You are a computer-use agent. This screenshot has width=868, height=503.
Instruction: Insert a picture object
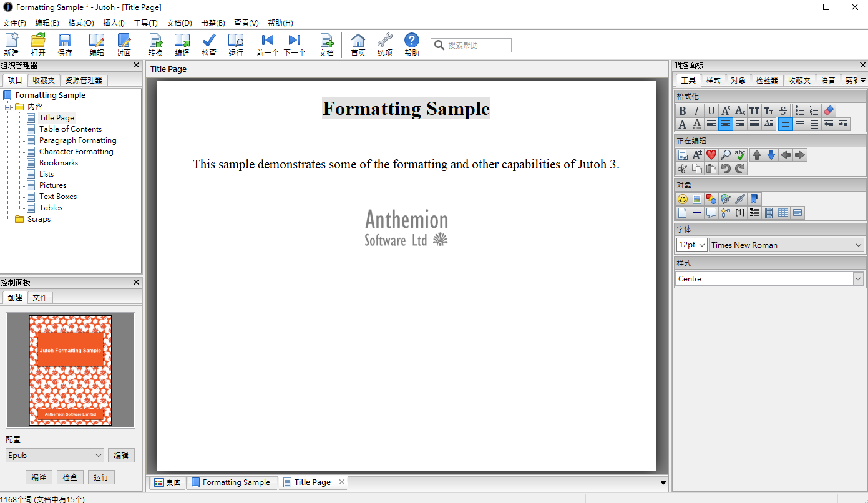click(697, 199)
